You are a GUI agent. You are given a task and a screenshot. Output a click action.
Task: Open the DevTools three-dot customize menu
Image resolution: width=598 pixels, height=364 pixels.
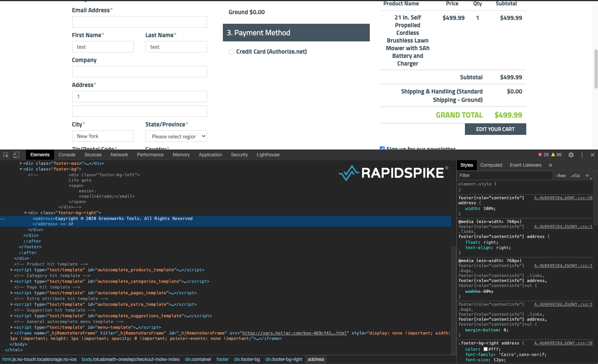coord(582,155)
